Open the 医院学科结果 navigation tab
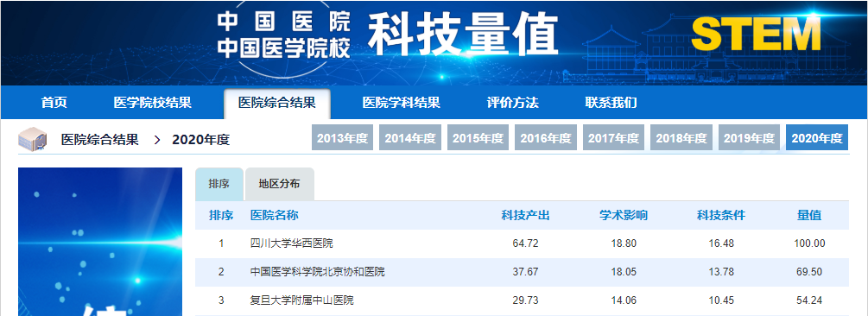The image size is (868, 316). [402, 103]
